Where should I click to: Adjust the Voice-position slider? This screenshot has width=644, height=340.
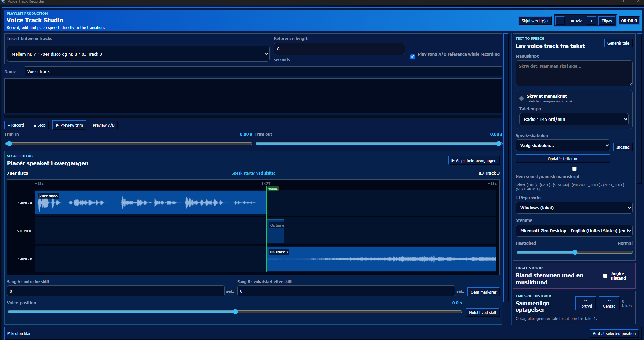click(235, 312)
